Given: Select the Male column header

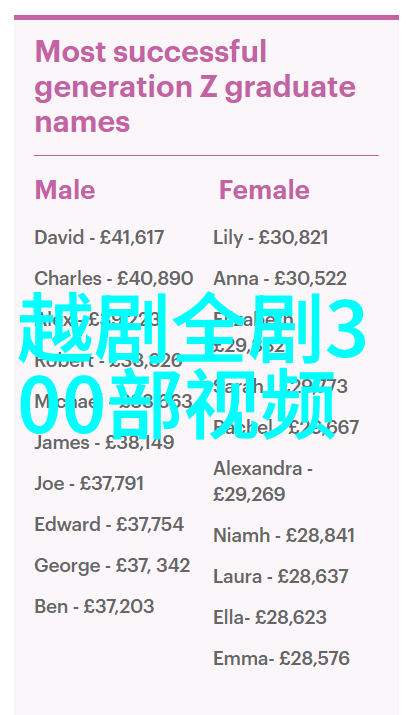Looking at the screenshot, I should click(x=65, y=190).
